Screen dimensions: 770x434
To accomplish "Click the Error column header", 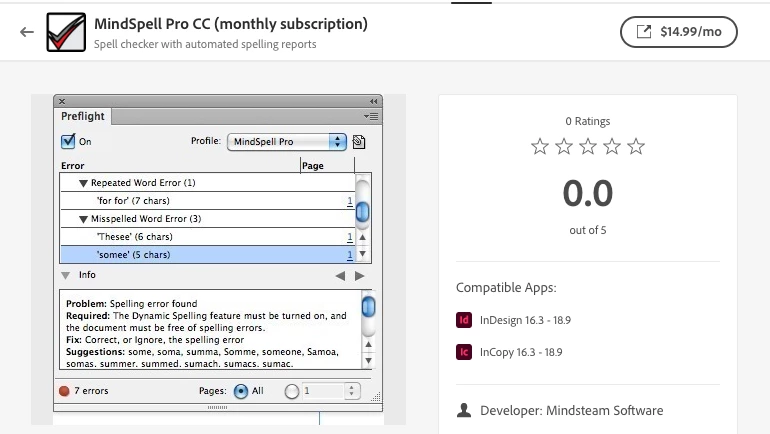I will [73, 165].
